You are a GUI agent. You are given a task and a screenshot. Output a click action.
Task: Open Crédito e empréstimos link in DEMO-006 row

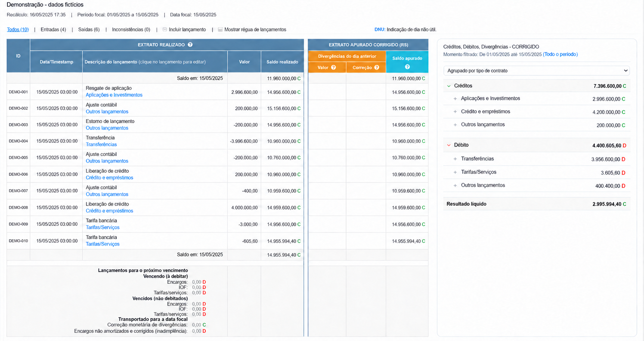(x=109, y=178)
